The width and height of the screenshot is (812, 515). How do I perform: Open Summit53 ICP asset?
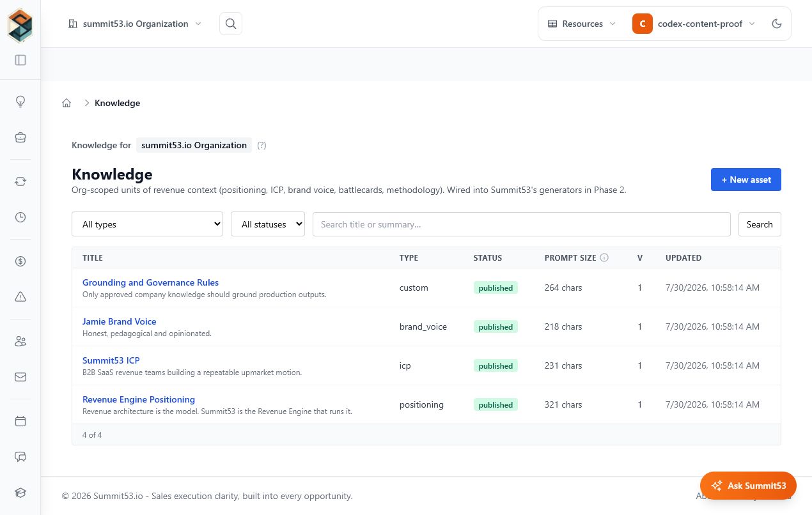111,360
